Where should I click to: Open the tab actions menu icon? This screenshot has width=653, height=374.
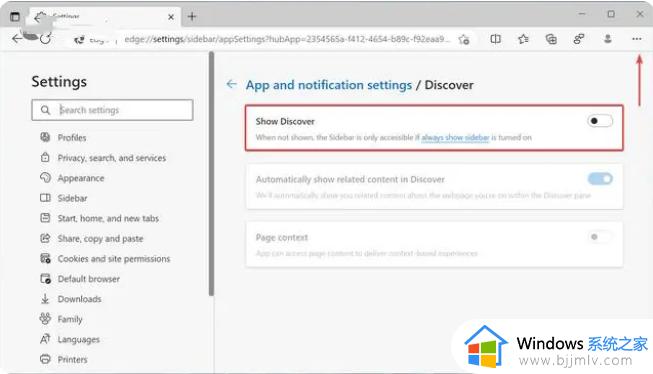[15, 17]
